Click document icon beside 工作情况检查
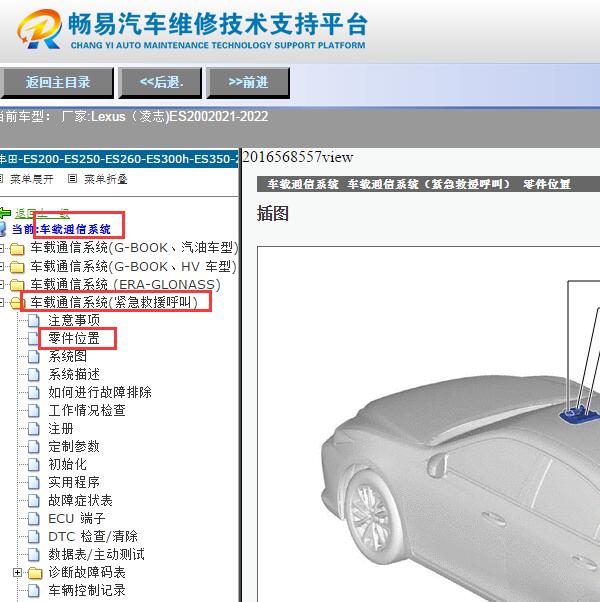Screen dimensions: 600x602 click(x=34, y=411)
